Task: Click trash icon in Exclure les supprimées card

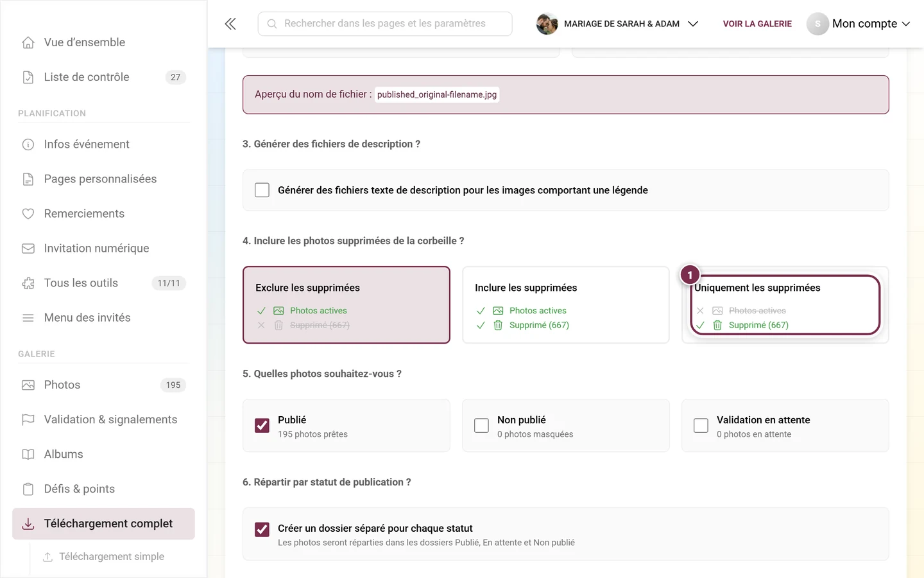Action: coord(278,325)
